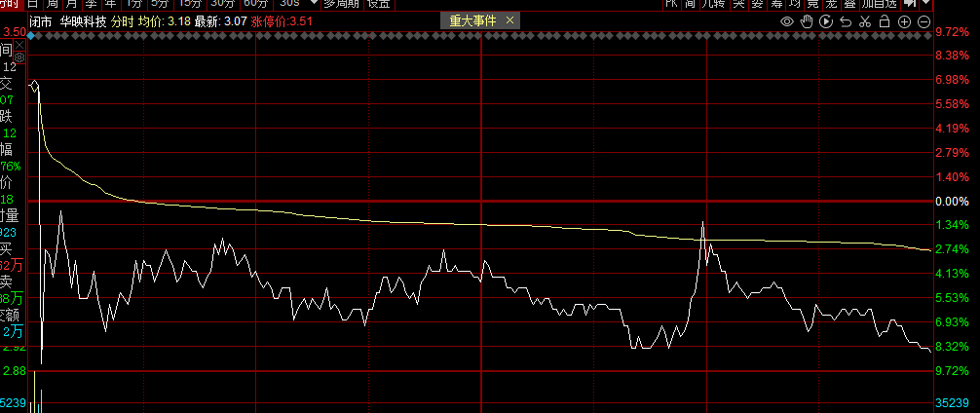Screen dimensions: 980x413
Task: Click the circled plus zoom-in icon
Action: click(905, 21)
